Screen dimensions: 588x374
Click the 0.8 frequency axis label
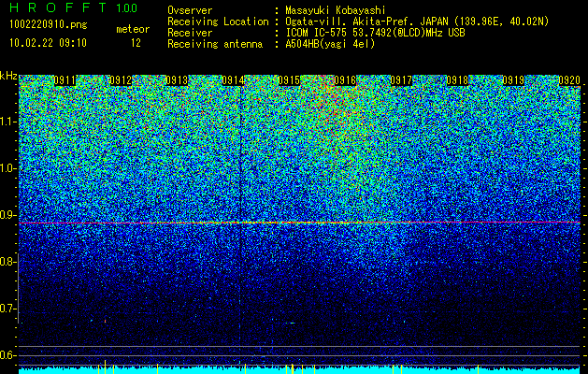coord(7,262)
